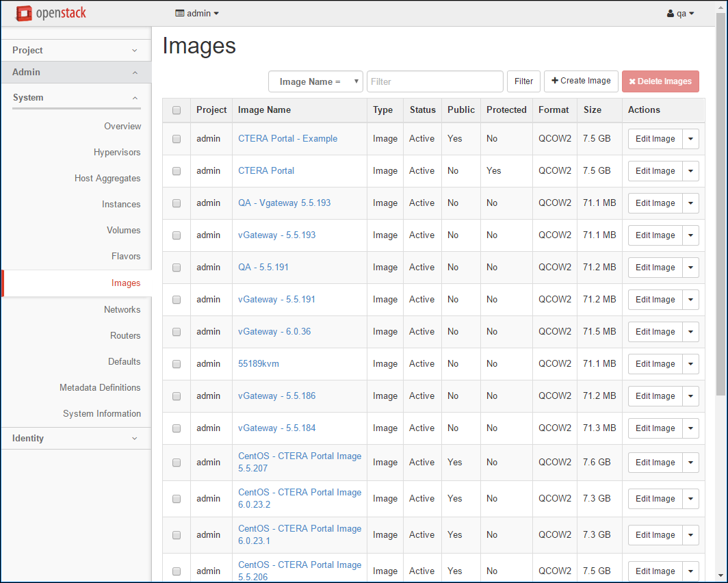Click Edit Image for vGateway - 5.5.184

pos(655,428)
